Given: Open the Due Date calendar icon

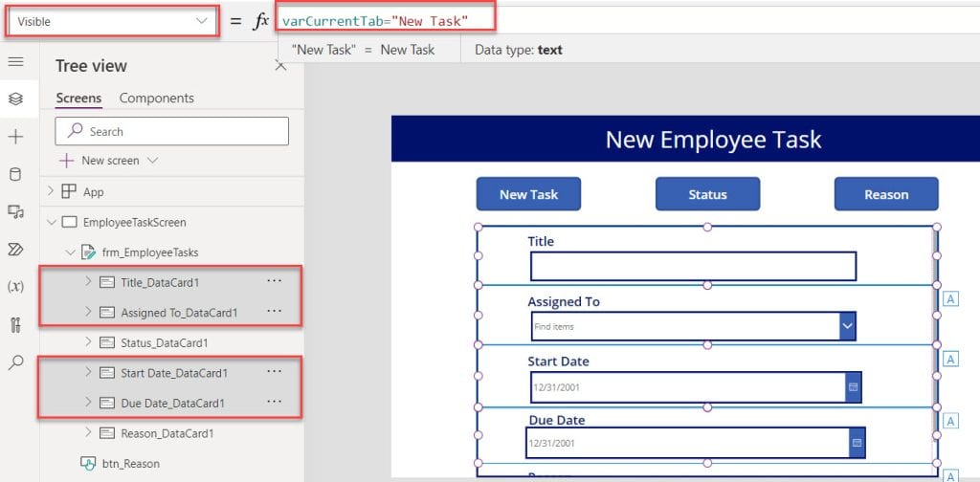Looking at the screenshot, I should pyautogui.click(x=857, y=443).
